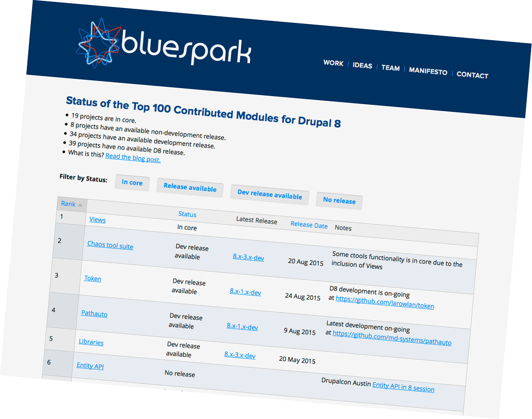The image size is (532, 419).
Task: Click '39 projects have no available D8 release'
Action: pyautogui.click(x=126, y=148)
